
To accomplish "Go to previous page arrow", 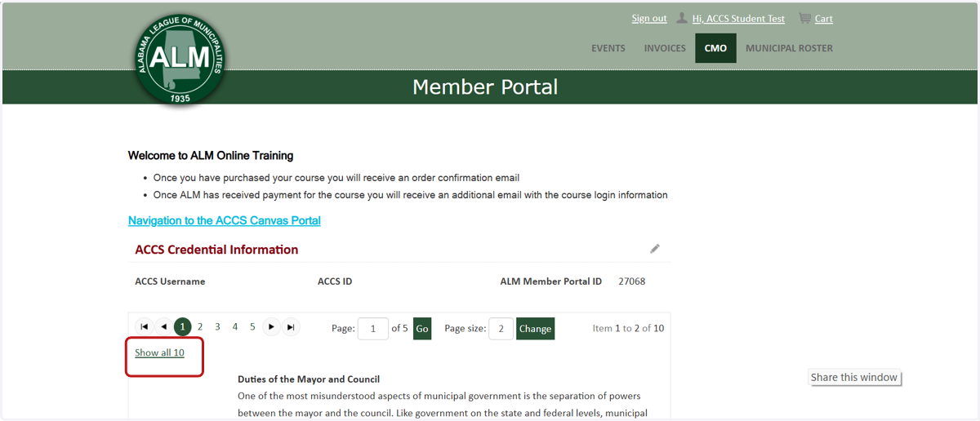I will tap(163, 327).
